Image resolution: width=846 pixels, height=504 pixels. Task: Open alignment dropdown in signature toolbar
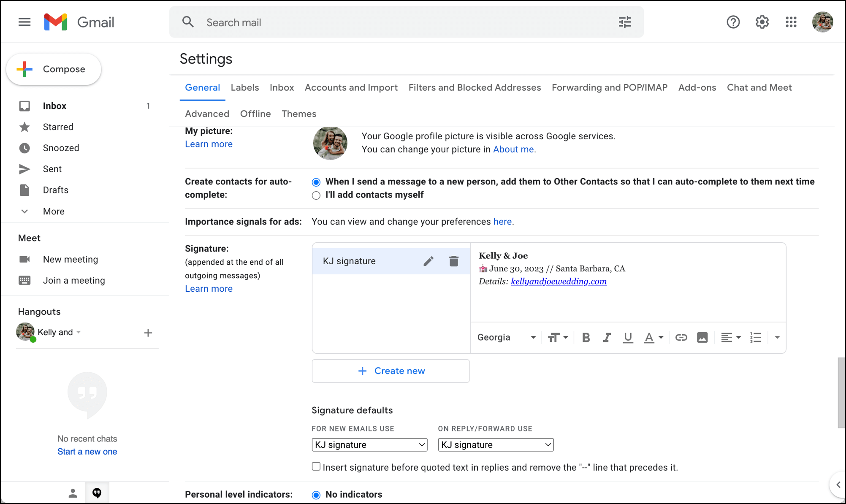731,337
